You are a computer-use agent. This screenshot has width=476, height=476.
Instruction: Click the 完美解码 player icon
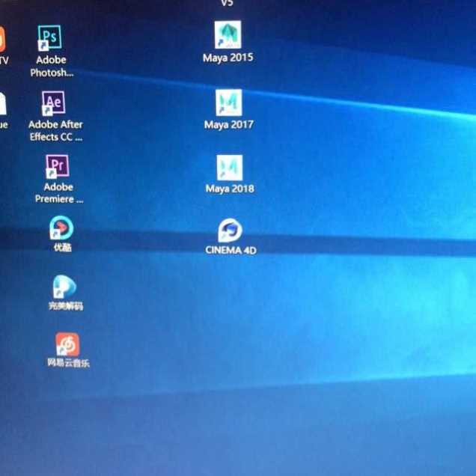click(x=64, y=287)
